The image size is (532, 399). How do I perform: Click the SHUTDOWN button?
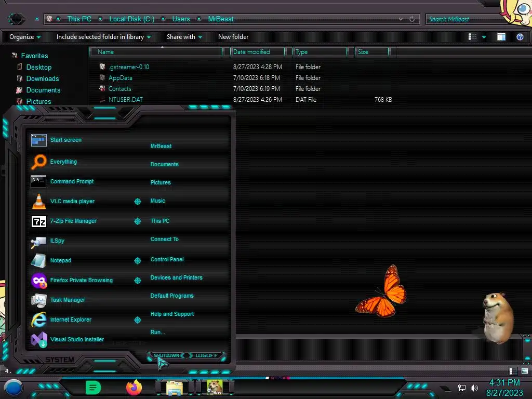click(x=166, y=355)
